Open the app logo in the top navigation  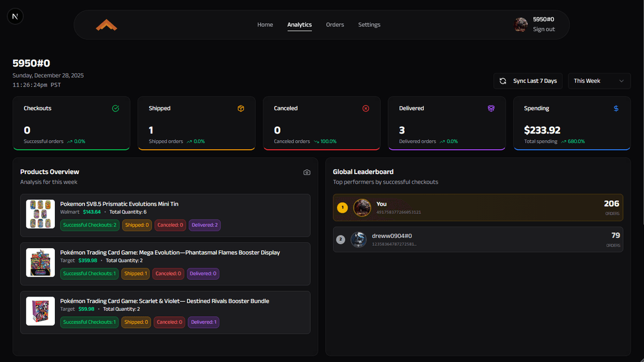(x=106, y=24)
